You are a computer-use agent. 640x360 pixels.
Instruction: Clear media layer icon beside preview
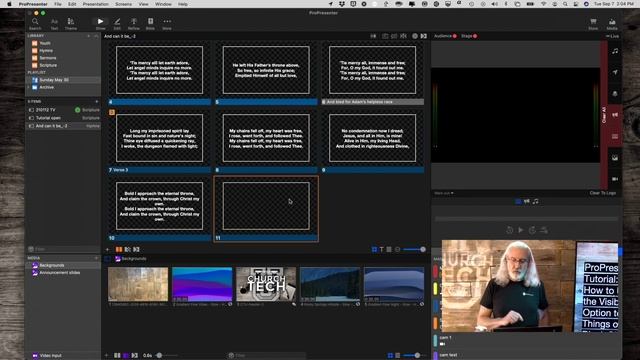[x=615, y=158]
